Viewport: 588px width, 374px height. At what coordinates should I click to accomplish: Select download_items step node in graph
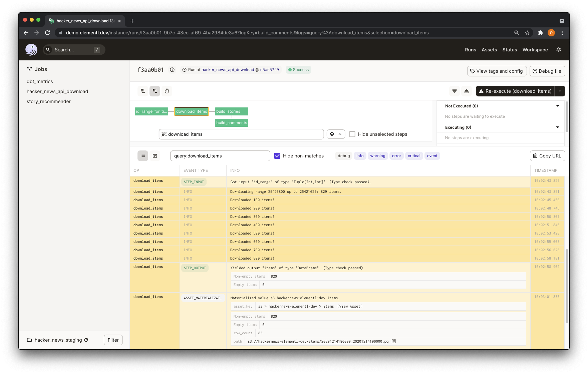coord(192,111)
